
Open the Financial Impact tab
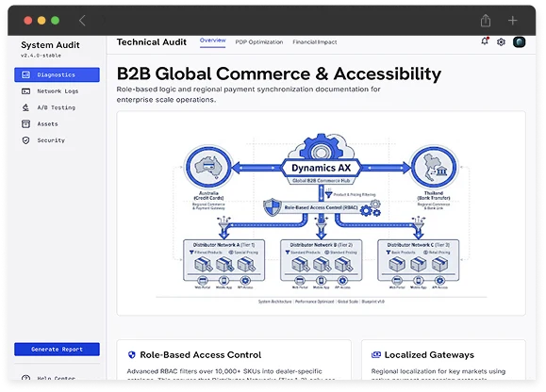315,42
